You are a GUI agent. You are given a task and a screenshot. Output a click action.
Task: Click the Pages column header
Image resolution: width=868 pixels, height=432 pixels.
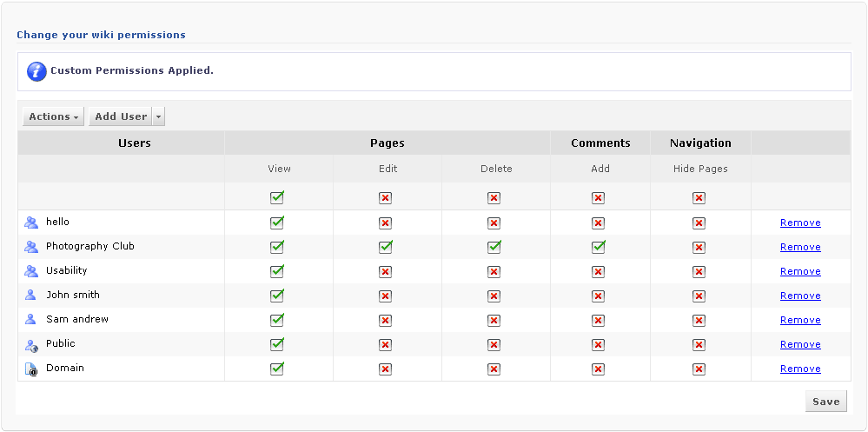[388, 143]
